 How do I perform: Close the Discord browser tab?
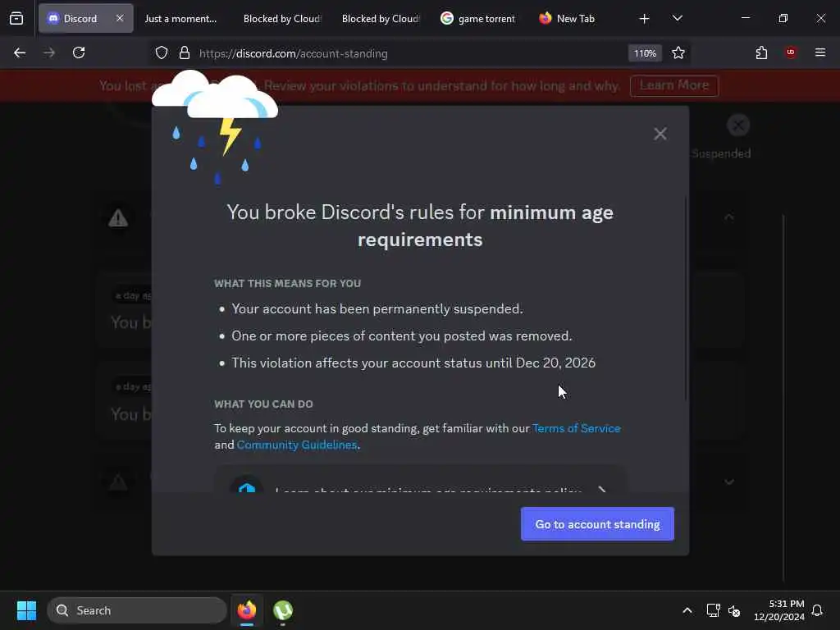point(120,18)
